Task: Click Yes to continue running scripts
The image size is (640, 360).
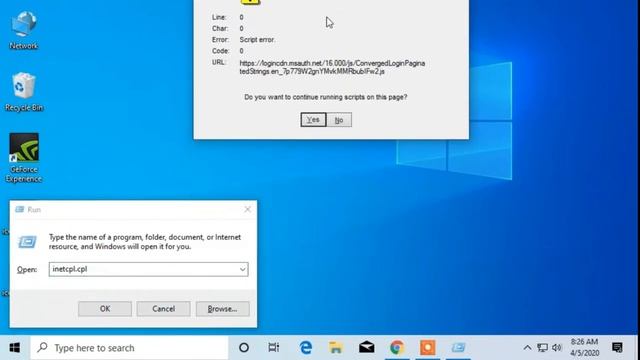Action: tap(313, 120)
